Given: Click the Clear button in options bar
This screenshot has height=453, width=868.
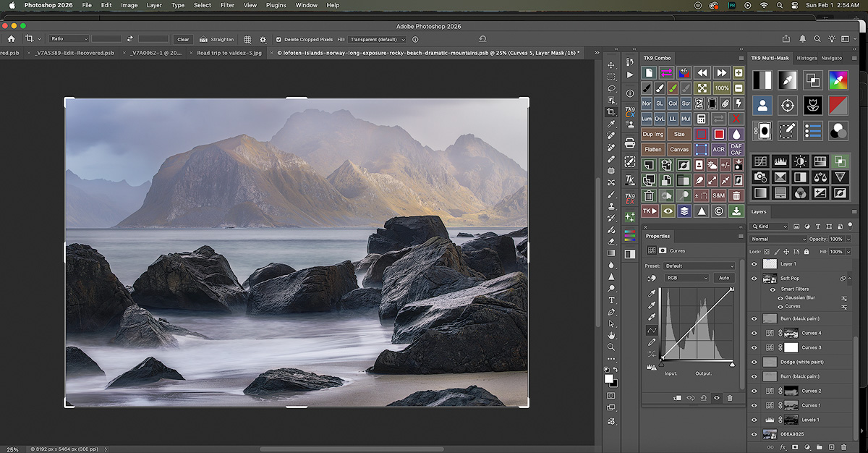Looking at the screenshot, I should pyautogui.click(x=183, y=39).
